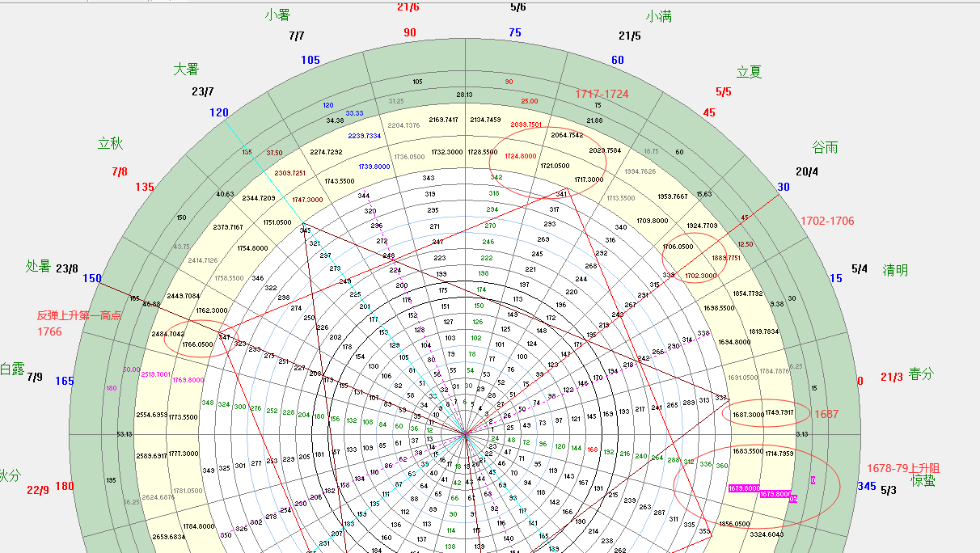Click the price cell 2134.7459

coord(486,120)
